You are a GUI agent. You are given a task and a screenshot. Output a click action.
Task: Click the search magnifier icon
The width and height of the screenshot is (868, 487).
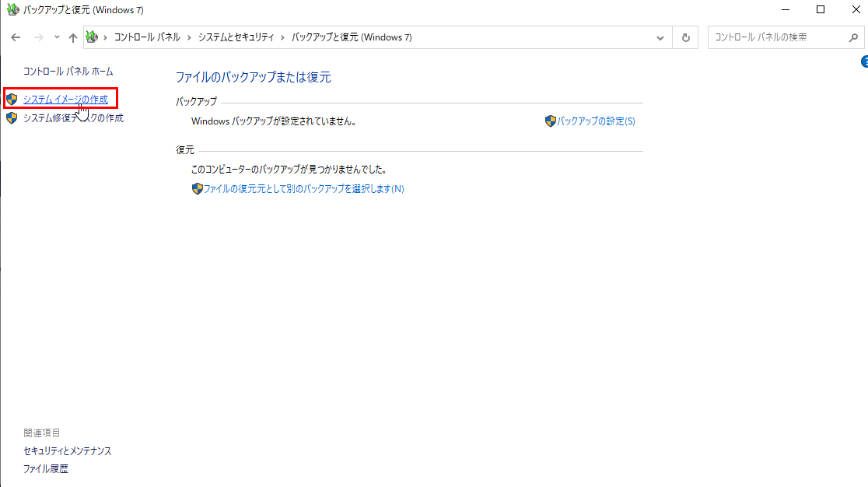[x=853, y=37]
